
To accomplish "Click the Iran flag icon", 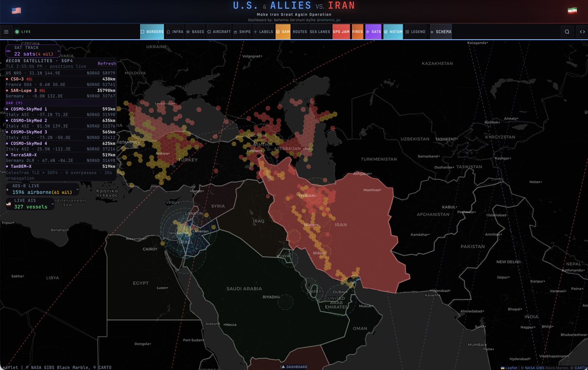I will 572,10.
